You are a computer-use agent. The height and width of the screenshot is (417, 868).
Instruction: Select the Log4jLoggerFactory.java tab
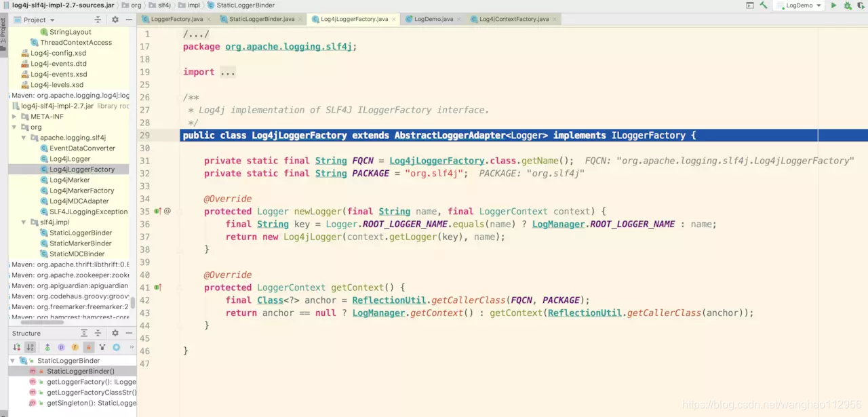(355, 19)
